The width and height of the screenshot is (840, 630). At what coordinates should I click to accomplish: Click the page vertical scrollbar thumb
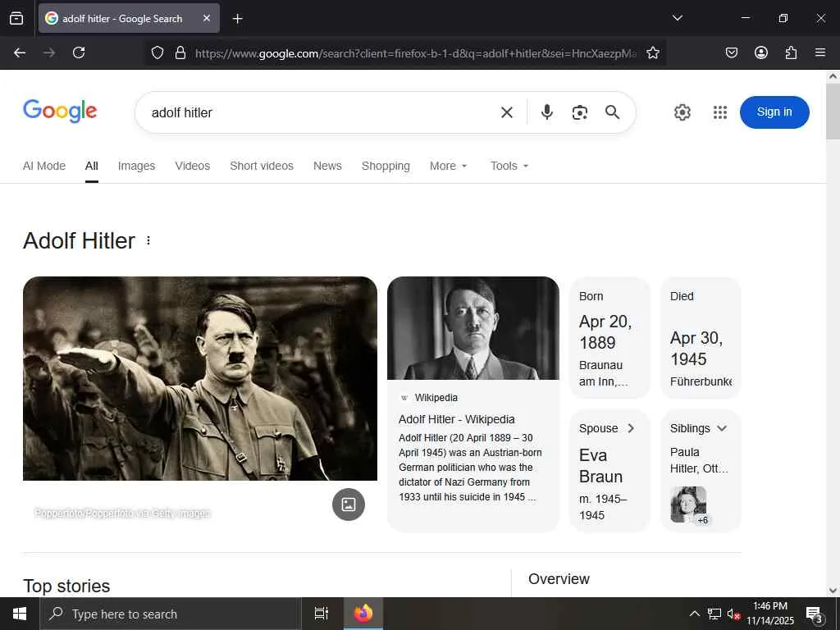tap(833, 112)
